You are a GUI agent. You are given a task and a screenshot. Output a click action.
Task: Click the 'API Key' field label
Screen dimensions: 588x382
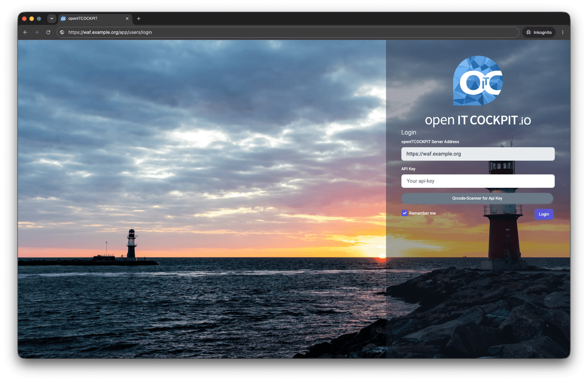pos(408,169)
